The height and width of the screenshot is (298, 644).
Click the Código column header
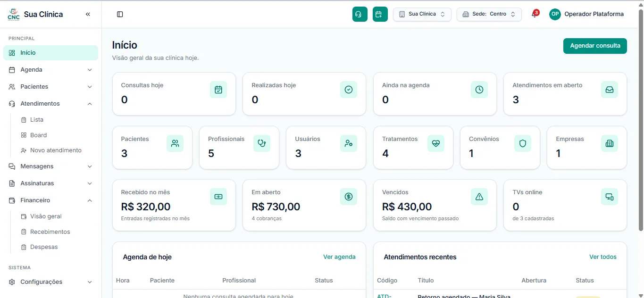pos(387,281)
